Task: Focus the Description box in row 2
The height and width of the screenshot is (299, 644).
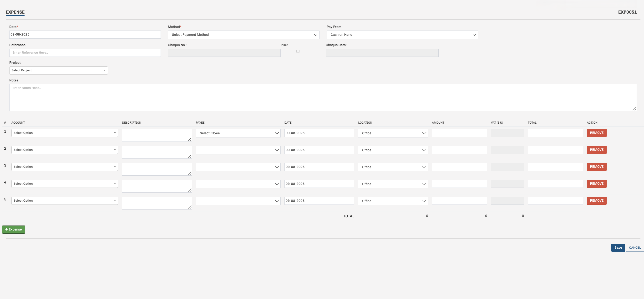Action: coord(157,152)
